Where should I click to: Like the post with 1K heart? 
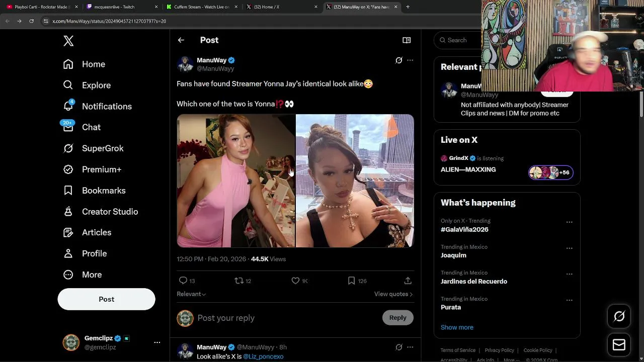tap(295, 281)
